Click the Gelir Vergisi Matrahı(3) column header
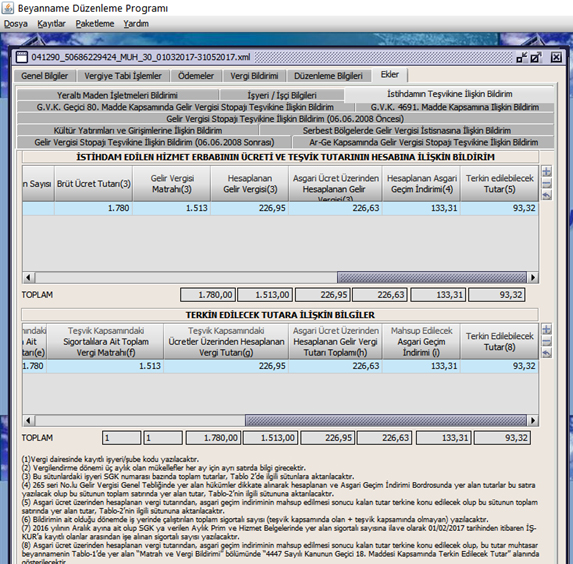 [x=172, y=183]
